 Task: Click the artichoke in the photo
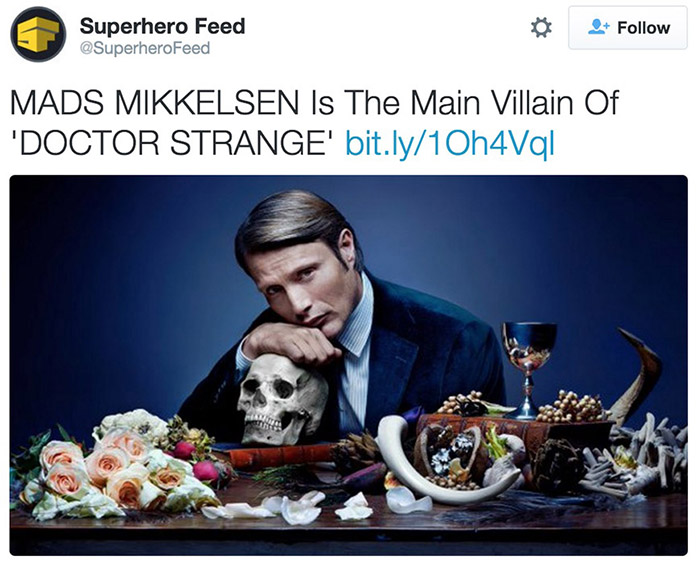tap(362, 450)
